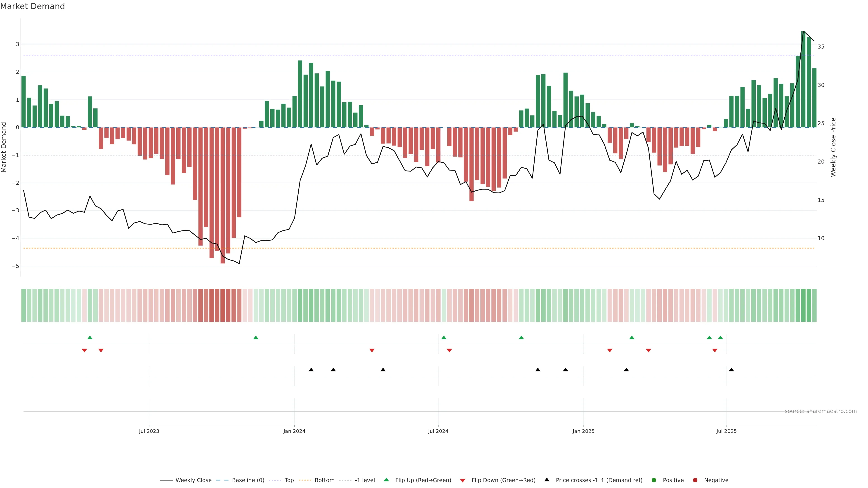Click the Weekly Close Price axis title
Viewport: 868px width, 488px height.
833,147
